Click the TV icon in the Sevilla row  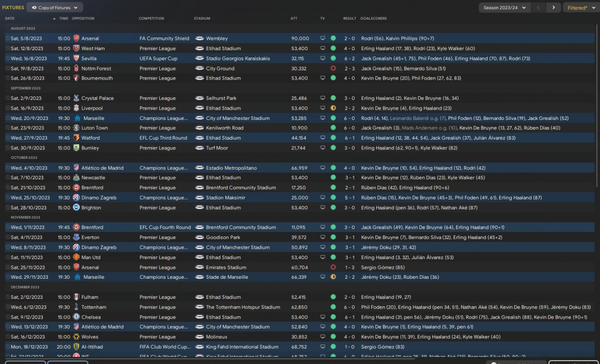click(322, 59)
